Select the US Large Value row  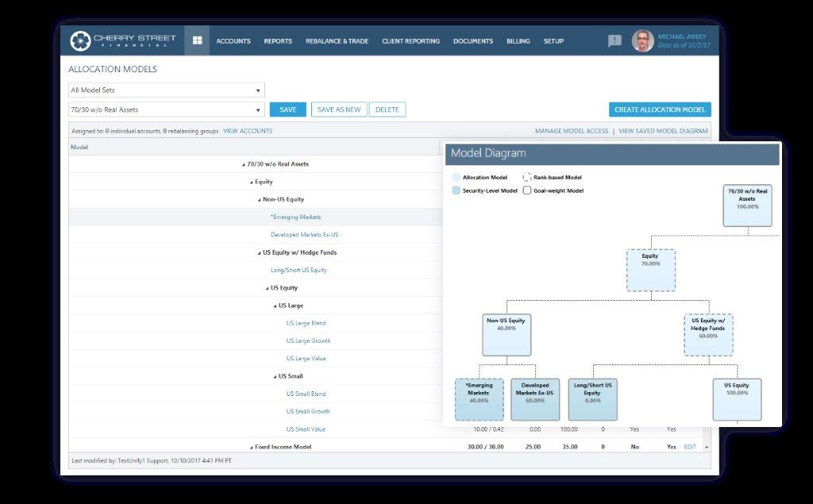click(x=306, y=358)
